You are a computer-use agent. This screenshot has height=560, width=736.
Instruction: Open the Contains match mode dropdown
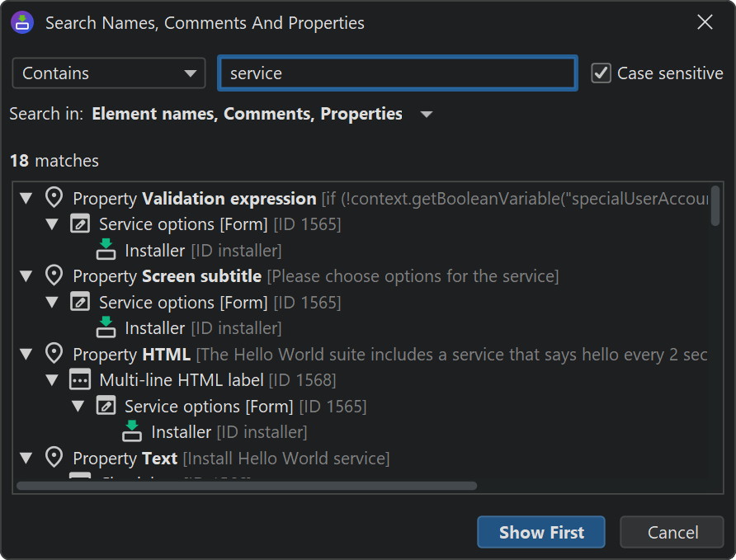(x=109, y=73)
